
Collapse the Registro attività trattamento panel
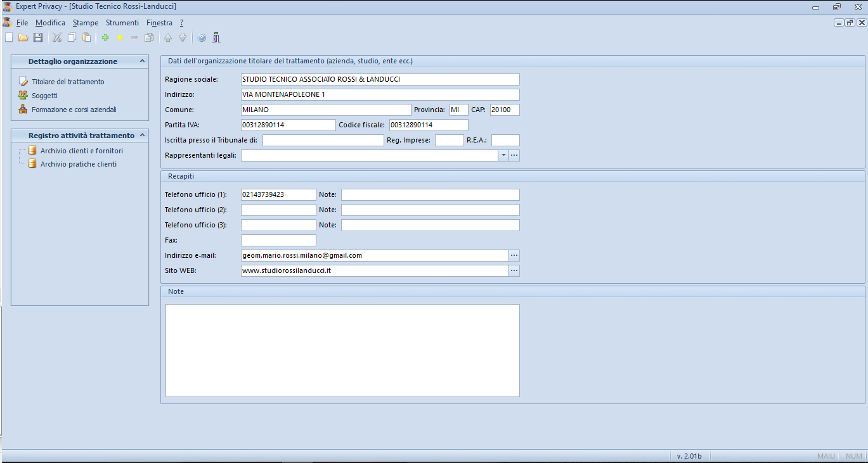click(143, 136)
